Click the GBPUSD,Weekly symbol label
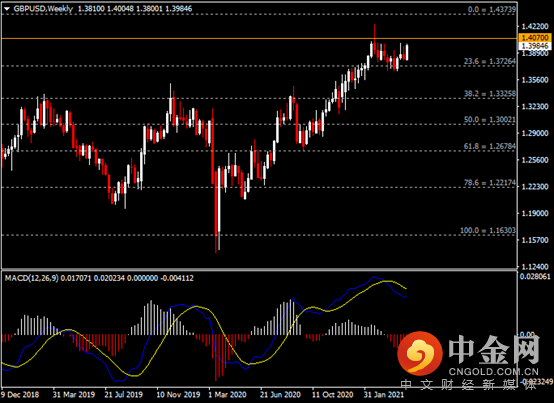Screen dimensions: 554x403 point(43,9)
